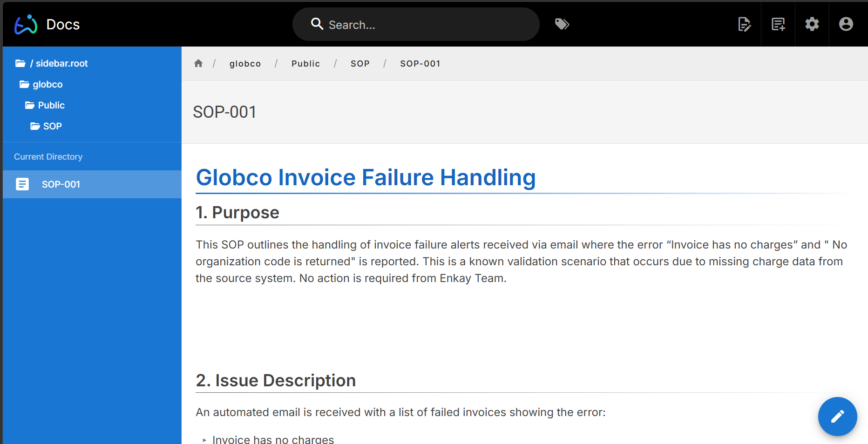
Task: Click the SOP-001 document icon in sidebar
Action: coord(22,184)
